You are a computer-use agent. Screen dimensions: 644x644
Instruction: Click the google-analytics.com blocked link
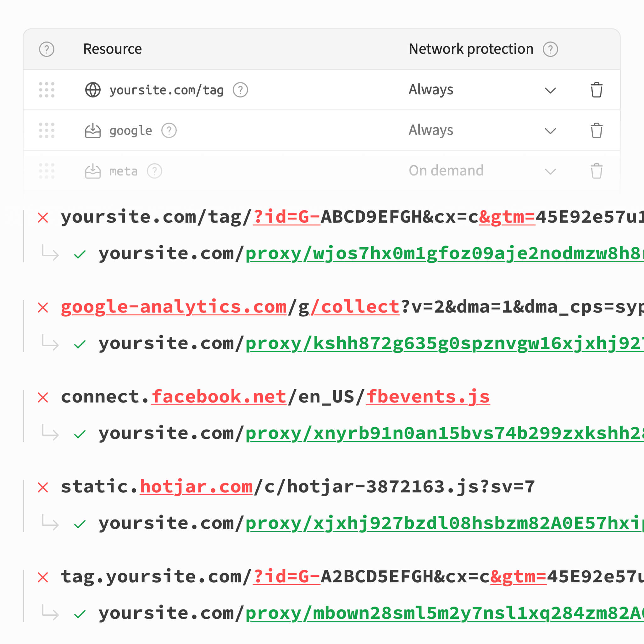pos(174,307)
